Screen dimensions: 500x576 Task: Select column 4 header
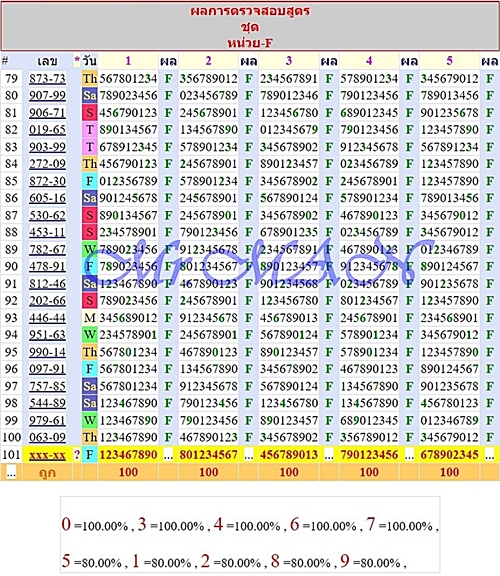point(369,61)
